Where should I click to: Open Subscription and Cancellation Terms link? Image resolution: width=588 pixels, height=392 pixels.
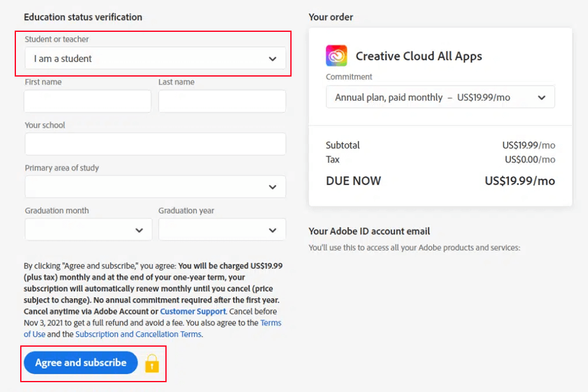[138, 334]
